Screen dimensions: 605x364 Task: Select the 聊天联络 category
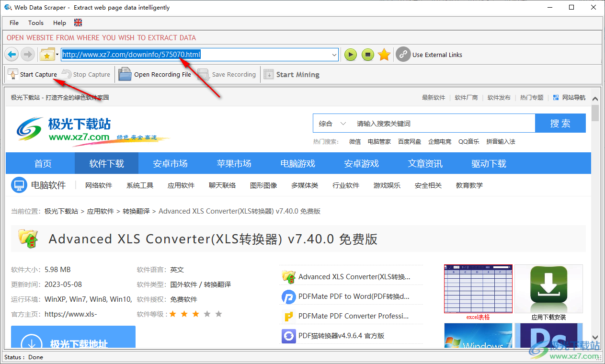[222, 185]
